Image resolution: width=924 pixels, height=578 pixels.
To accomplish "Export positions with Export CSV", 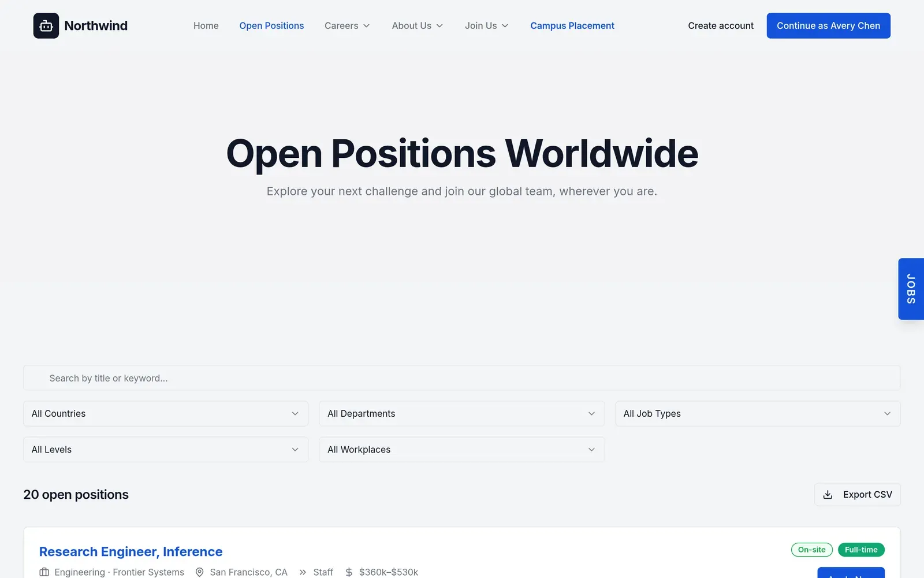I will (858, 495).
